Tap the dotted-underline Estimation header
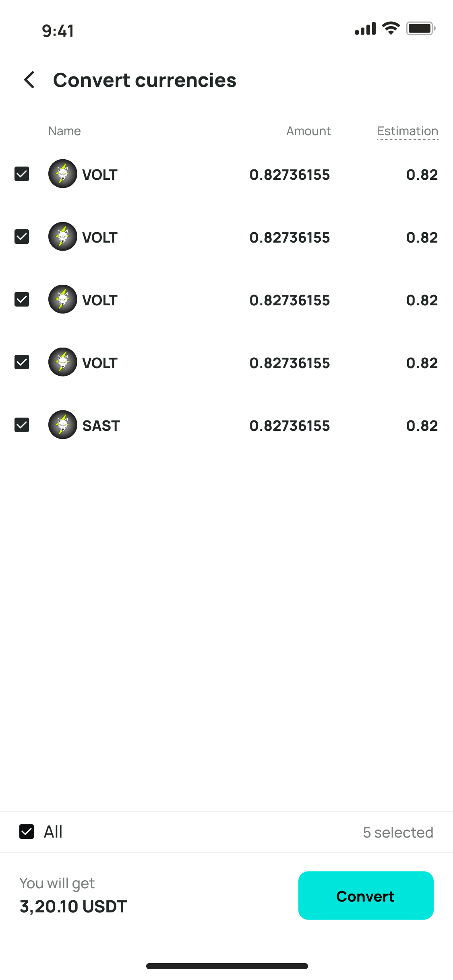Screen dimensions: 453x980 point(407,131)
